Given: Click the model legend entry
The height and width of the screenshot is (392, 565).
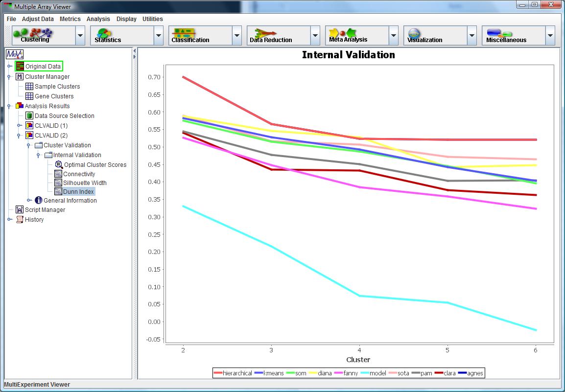Looking at the screenshot, I should [377, 373].
